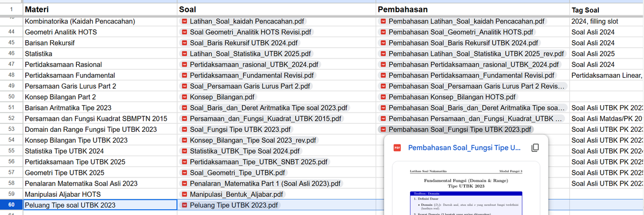Select row header number 44

tap(11, 33)
